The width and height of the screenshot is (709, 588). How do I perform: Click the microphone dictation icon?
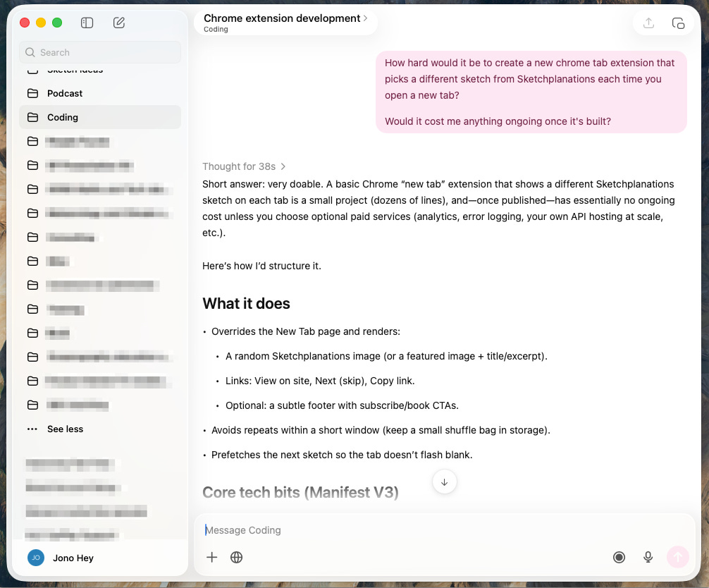(648, 557)
